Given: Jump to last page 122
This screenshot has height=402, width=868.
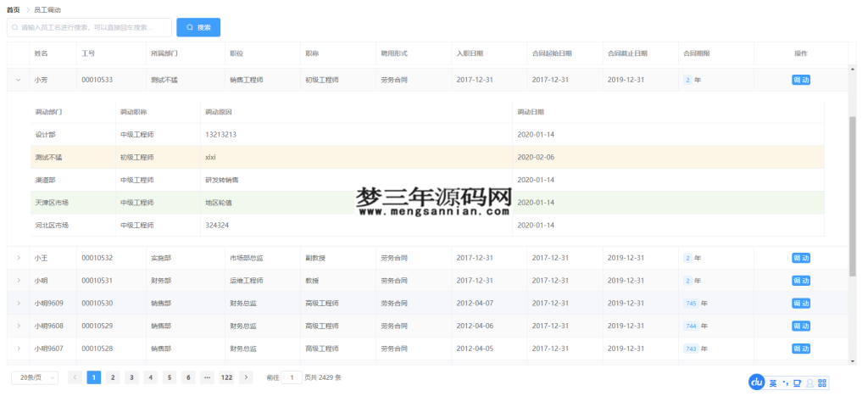Looking at the screenshot, I should [226, 377].
